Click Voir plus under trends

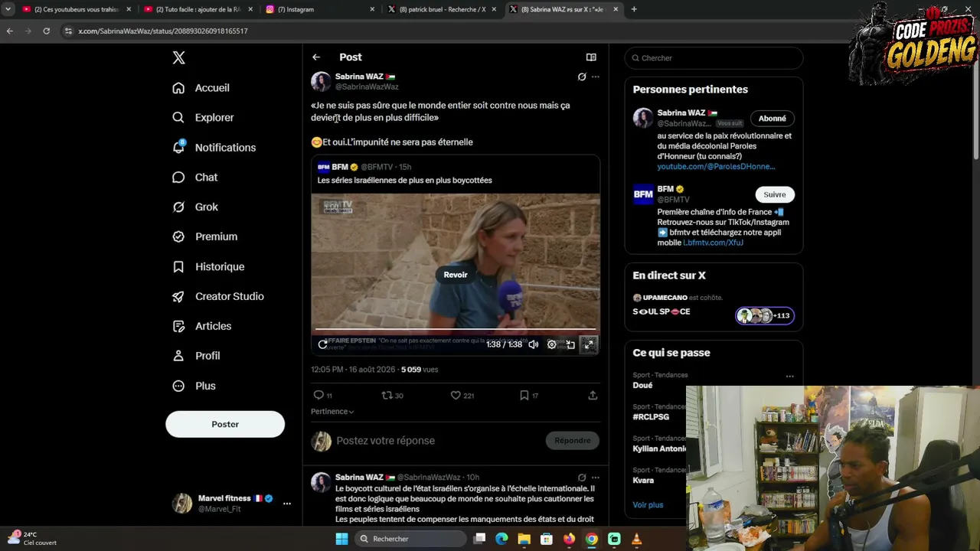tap(648, 505)
